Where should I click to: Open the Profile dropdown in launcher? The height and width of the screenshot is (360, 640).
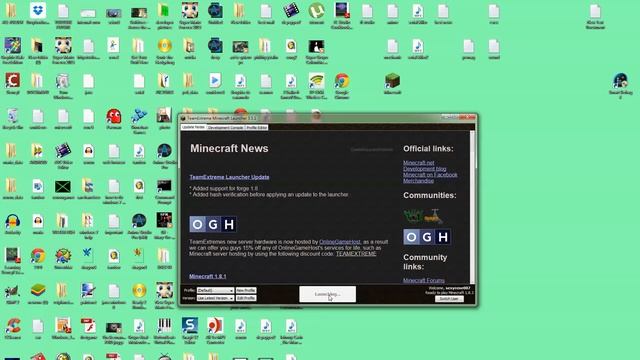(215, 290)
